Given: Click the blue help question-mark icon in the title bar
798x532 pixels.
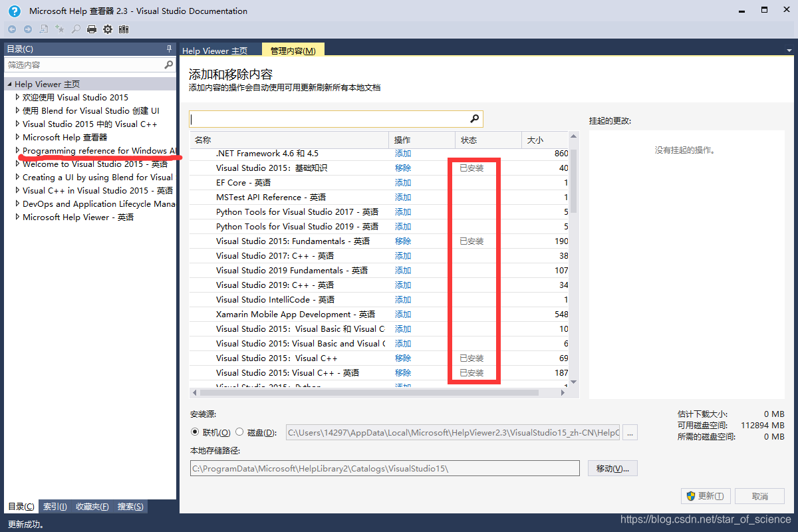Looking at the screenshot, I should coord(14,11).
